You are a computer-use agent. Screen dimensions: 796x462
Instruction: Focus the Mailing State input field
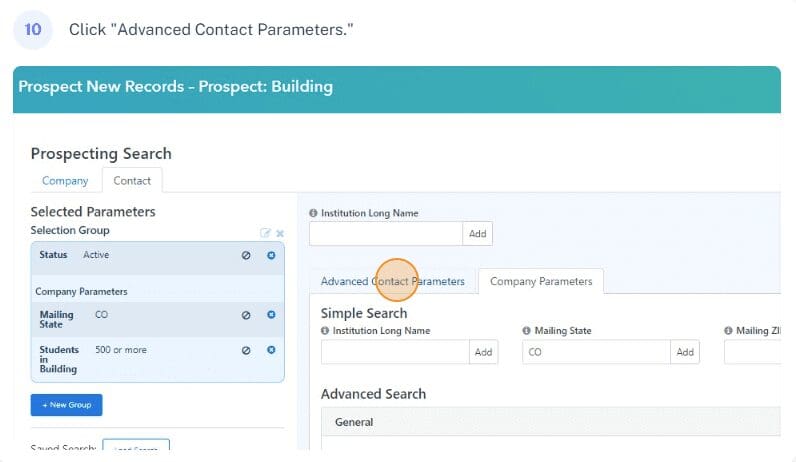(x=596, y=352)
